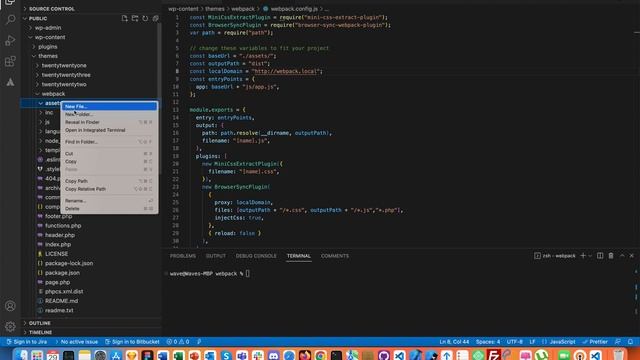Open Slack from the dock
Image resolution: width=640 pixels, height=360 pixels.
(x=258, y=355)
